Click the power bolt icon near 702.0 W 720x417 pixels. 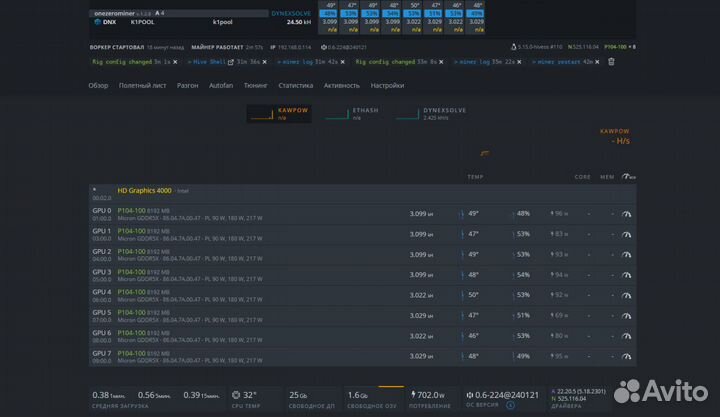413,394
